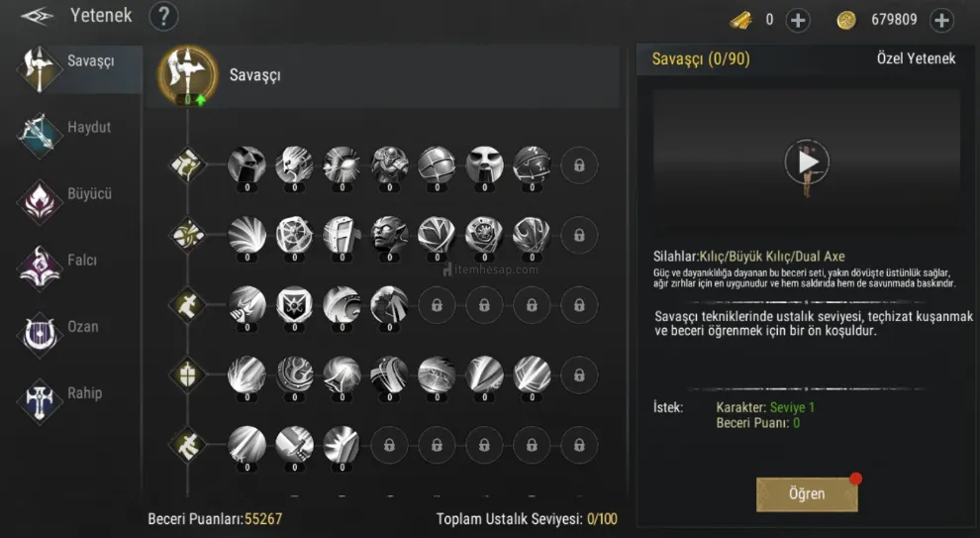This screenshot has height=538, width=980.
Task: Click the locked slot at end of first row
Action: point(579,165)
